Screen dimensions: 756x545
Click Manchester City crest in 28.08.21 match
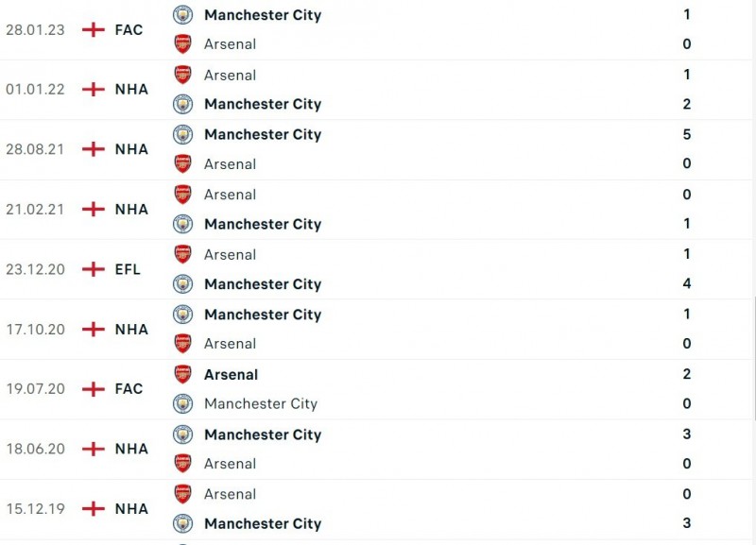(x=182, y=134)
